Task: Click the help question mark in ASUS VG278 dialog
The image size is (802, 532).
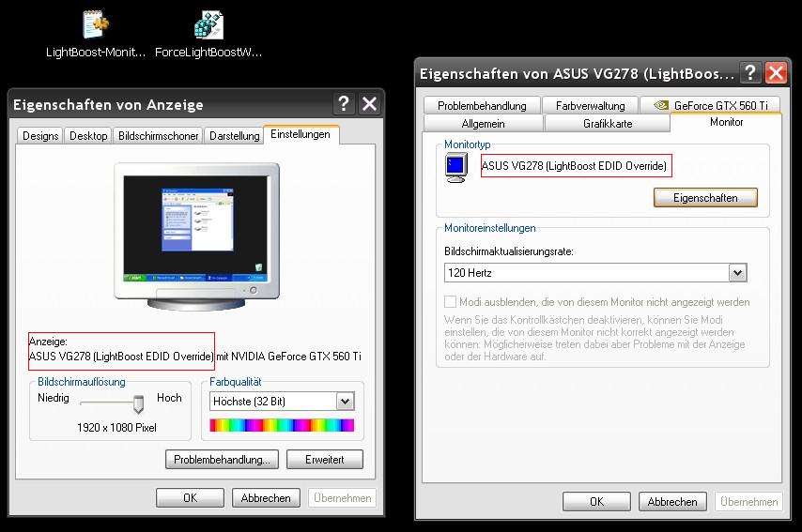Action: [x=749, y=73]
